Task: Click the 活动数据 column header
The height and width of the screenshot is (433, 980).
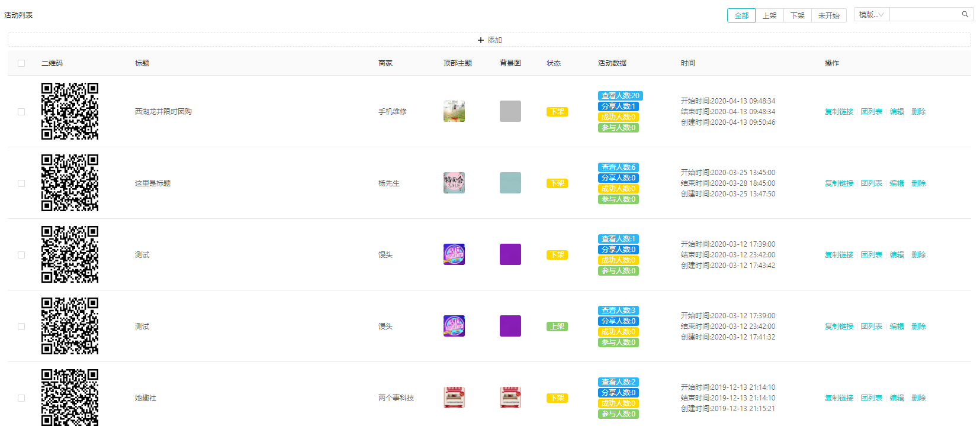Action: [x=612, y=63]
